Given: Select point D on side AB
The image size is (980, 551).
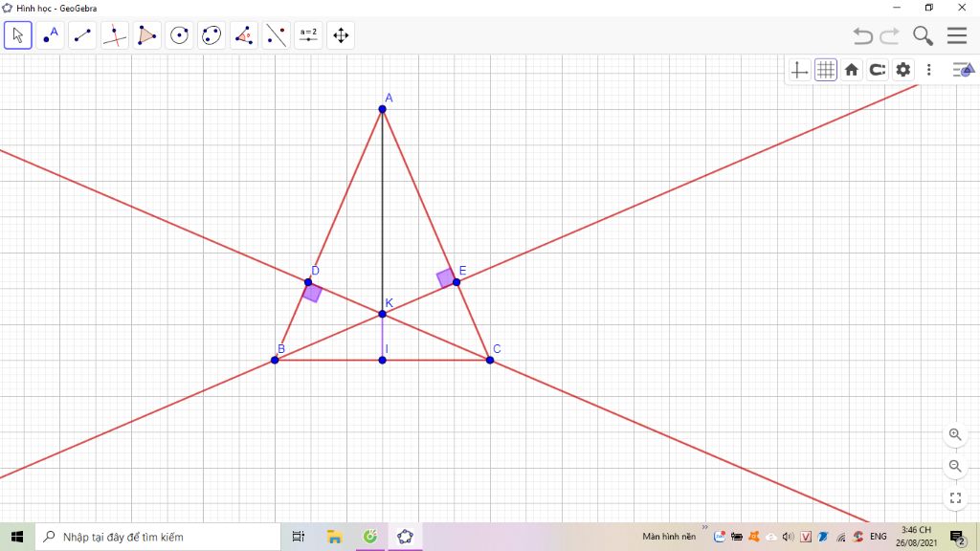Looking at the screenshot, I should [x=308, y=282].
